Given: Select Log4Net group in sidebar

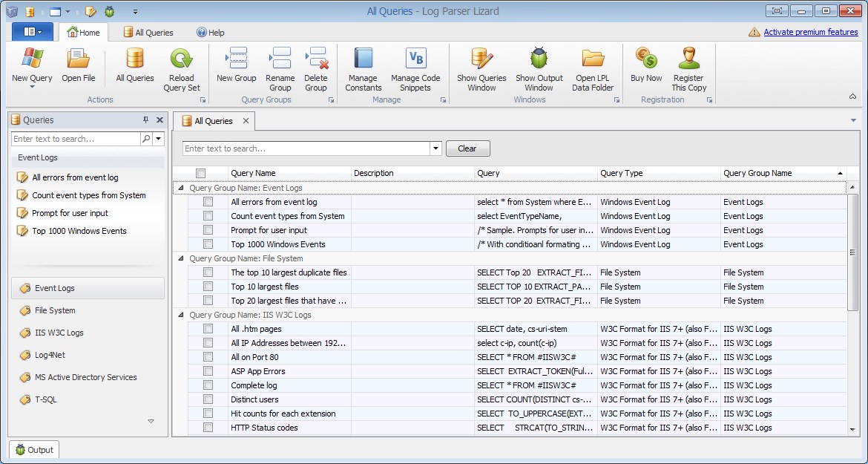Looking at the screenshot, I should click(x=88, y=355).
